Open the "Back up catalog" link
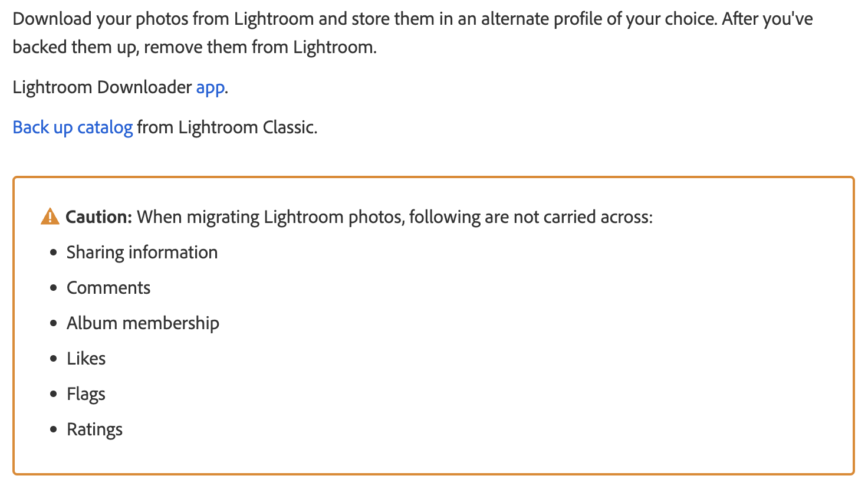Screen dimensions: 868x492 pos(73,127)
